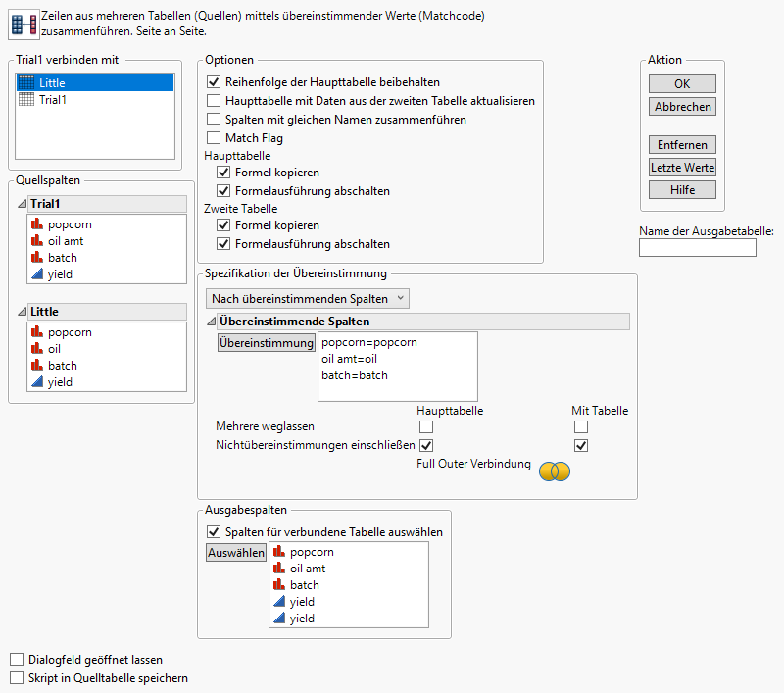Viewport: 784px width, 693px height.
Task: Toggle Spalten für verbundene Tabelle auswählen
Action: (x=214, y=532)
